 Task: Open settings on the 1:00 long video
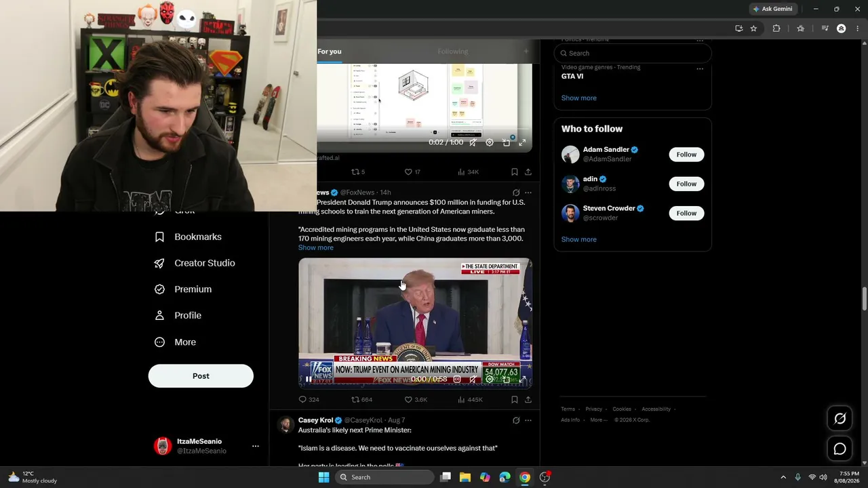point(490,143)
